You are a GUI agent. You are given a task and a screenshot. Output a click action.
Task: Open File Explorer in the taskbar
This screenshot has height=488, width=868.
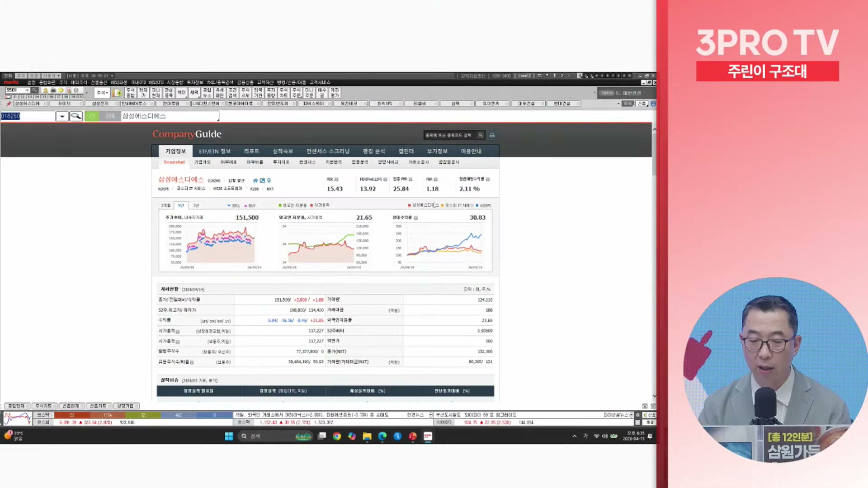367,436
